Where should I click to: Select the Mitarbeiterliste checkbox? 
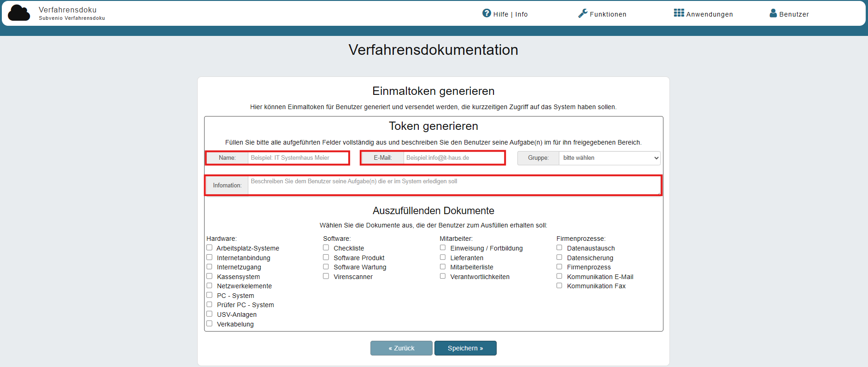(x=443, y=267)
